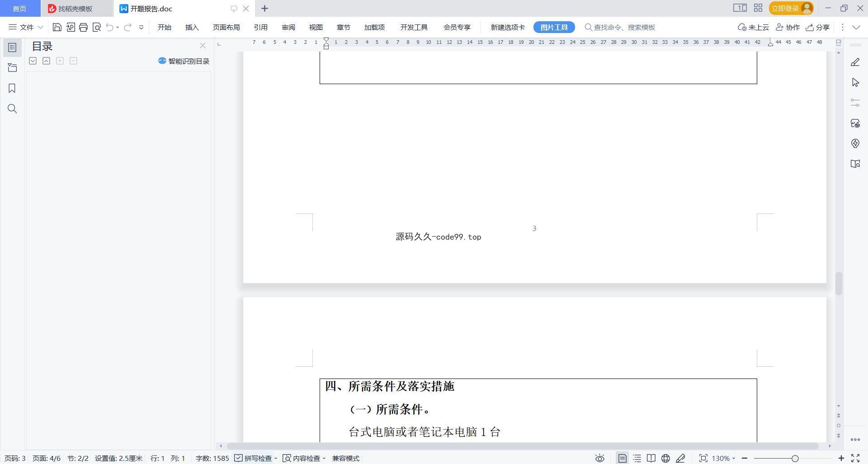Open 内容检查 dropdown arrow
This screenshot has height=464, width=868.
(324, 459)
